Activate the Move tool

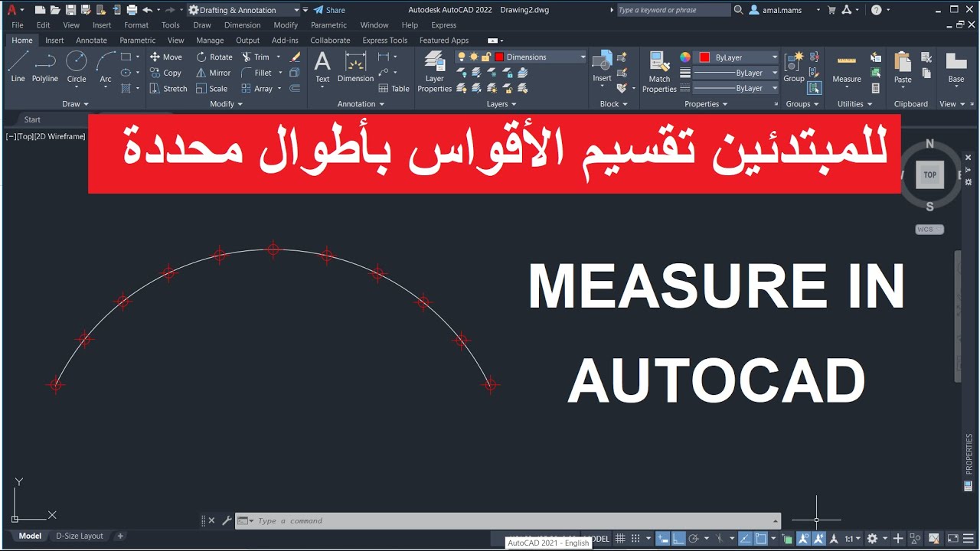click(165, 57)
